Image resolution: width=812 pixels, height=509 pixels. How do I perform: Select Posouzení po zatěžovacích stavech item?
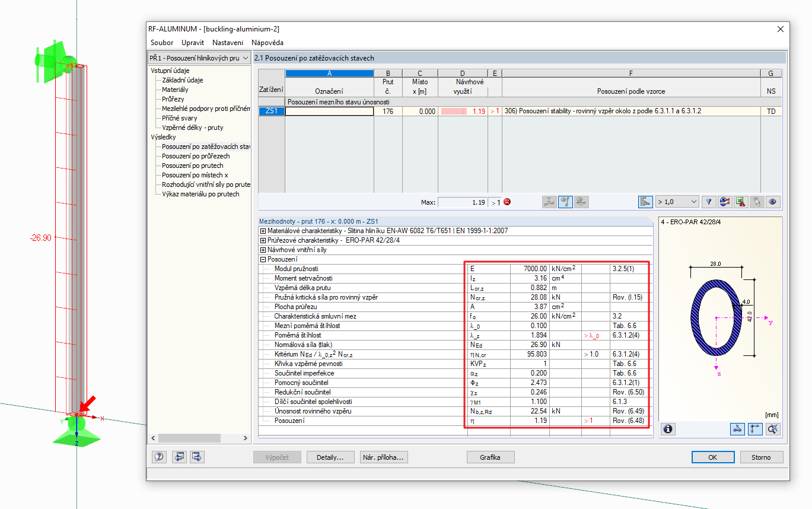pos(206,147)
